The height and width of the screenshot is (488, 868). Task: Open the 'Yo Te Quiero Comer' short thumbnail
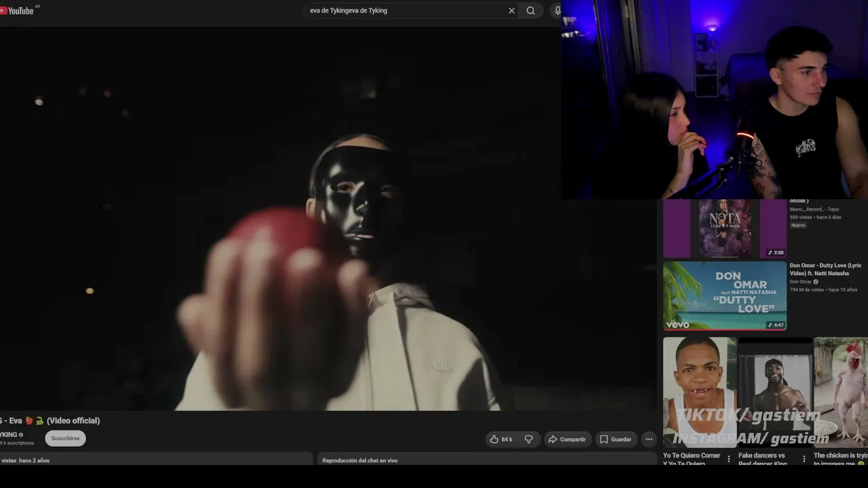click(x=700, y=392)
